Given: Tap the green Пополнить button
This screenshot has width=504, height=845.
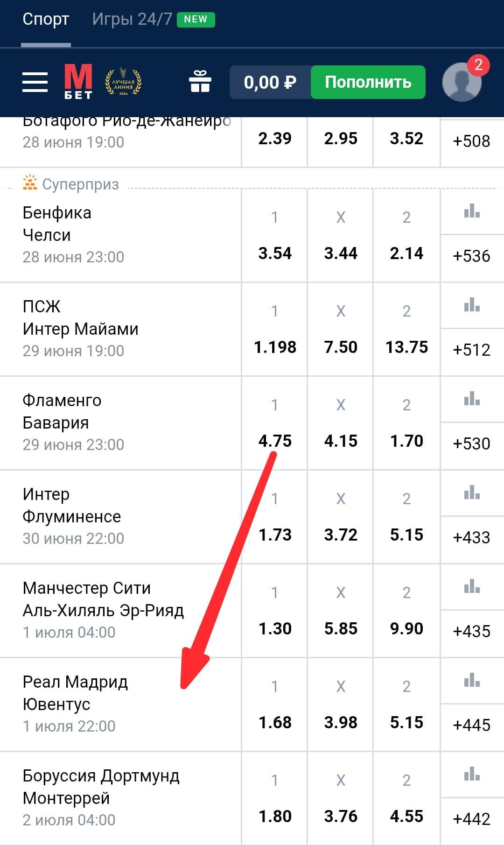Looking at the screenshot, I should [368, 82].
